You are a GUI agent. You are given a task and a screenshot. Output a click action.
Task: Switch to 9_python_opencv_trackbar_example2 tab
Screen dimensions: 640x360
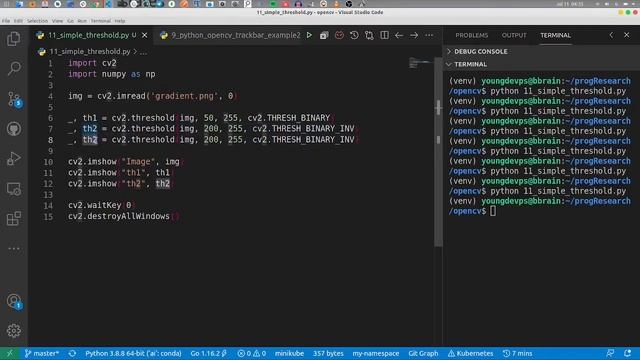pos(231,36)
